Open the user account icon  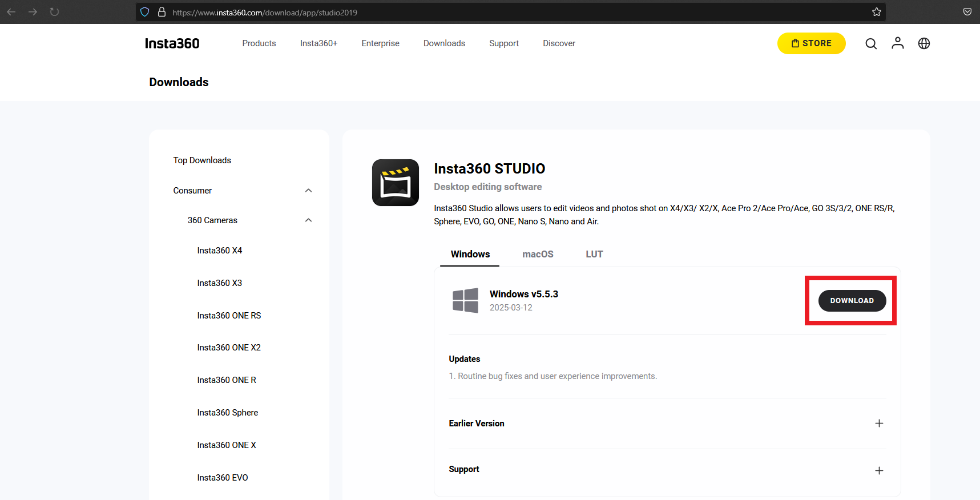(898, 43)
